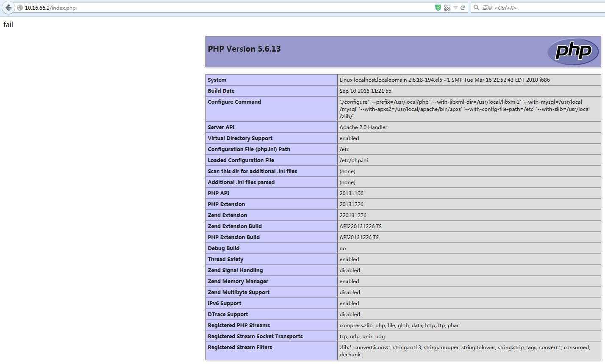
Task: Click "enabled" in the Thread Safety row
Action: (349, 259)
